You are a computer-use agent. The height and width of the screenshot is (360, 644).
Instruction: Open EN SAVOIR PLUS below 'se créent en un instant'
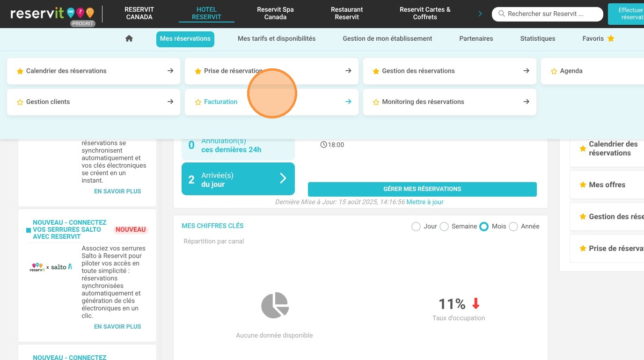click(x=117, y=191)
